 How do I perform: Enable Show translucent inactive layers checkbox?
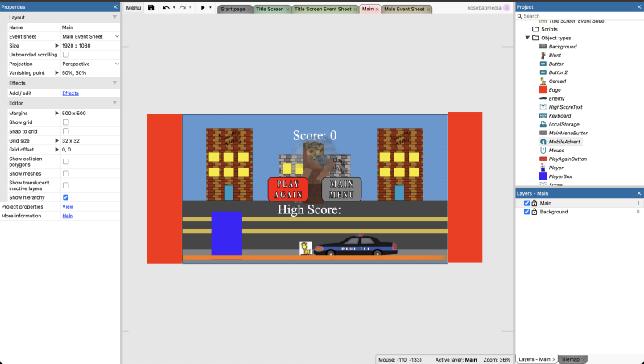pos(66,185)
